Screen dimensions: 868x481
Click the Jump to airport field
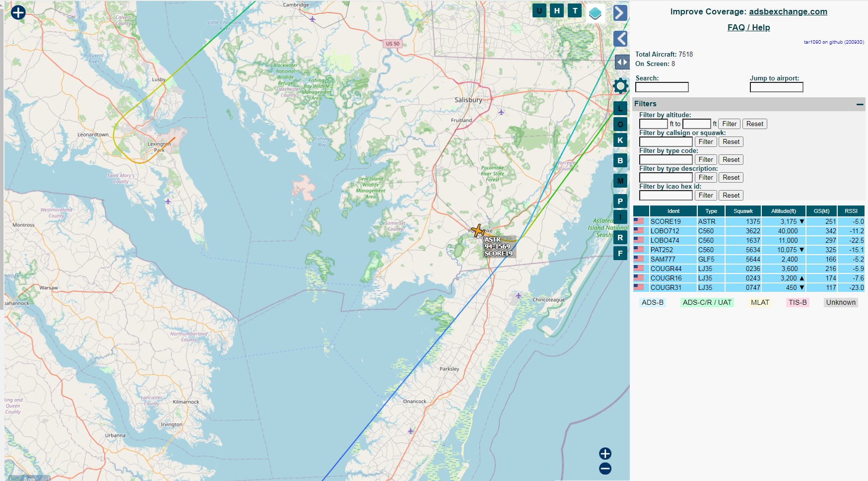pos(776,87)
